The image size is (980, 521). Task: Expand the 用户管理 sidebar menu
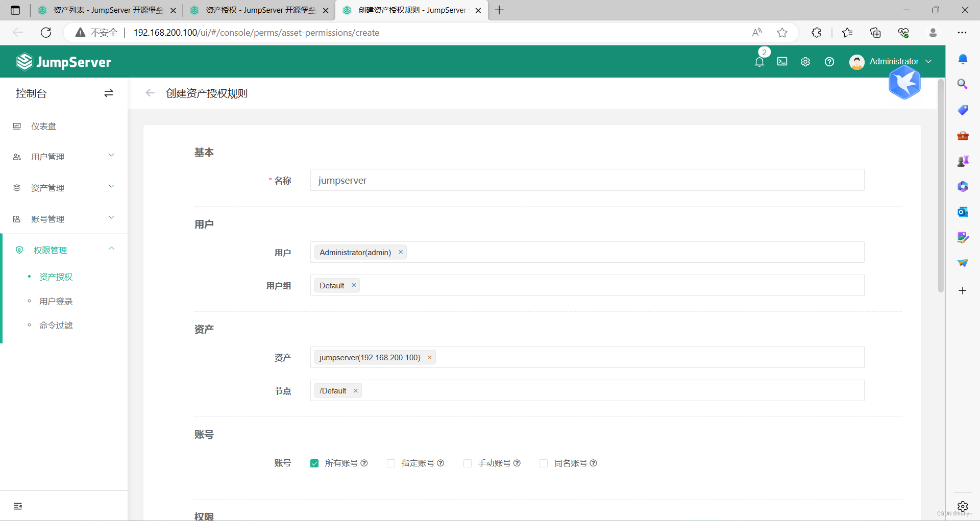64,157
